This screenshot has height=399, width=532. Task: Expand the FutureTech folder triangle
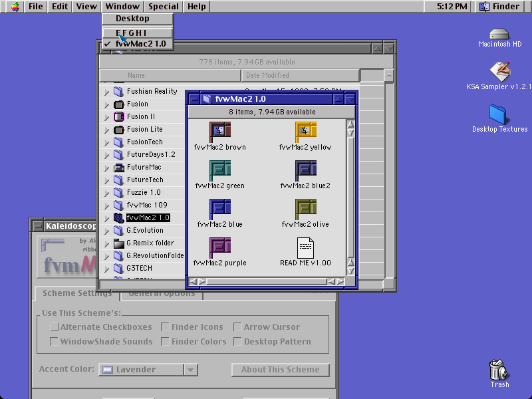[x=106, y=180]
